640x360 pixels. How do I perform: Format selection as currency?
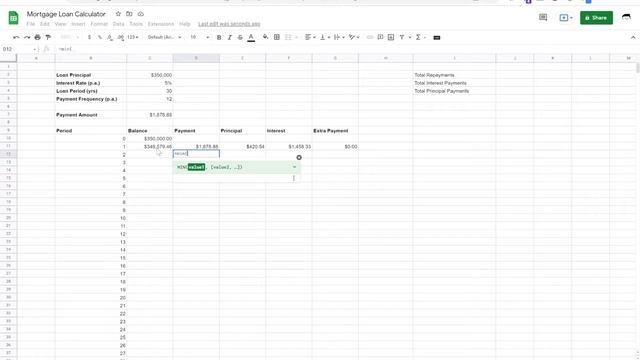click(89, 37)
